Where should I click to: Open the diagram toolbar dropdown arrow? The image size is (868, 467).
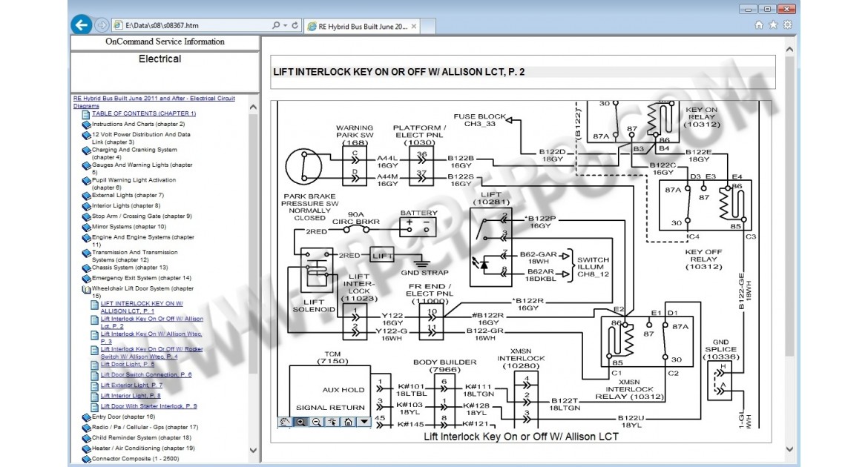[364, 422]
